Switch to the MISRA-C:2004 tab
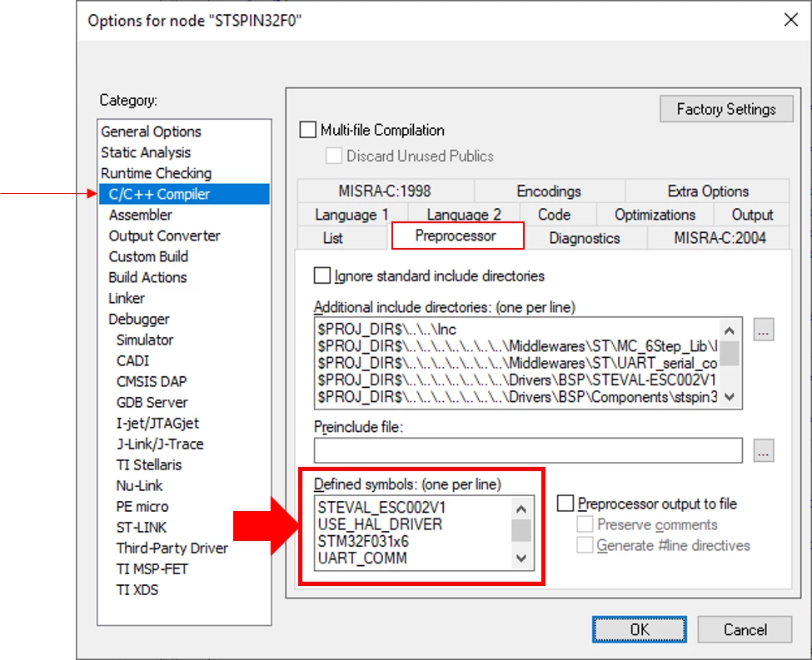812x660 pixels. (x=720, y=237)
